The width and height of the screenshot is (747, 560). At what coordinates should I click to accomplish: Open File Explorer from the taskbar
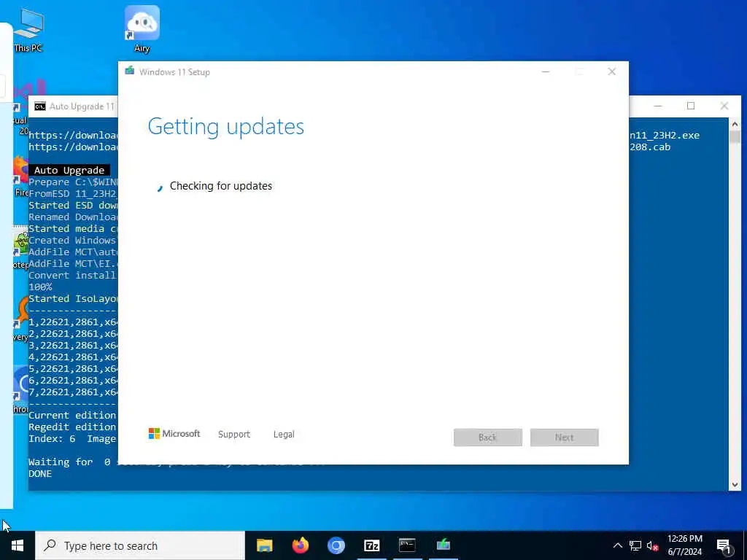[x=264, y=545]
